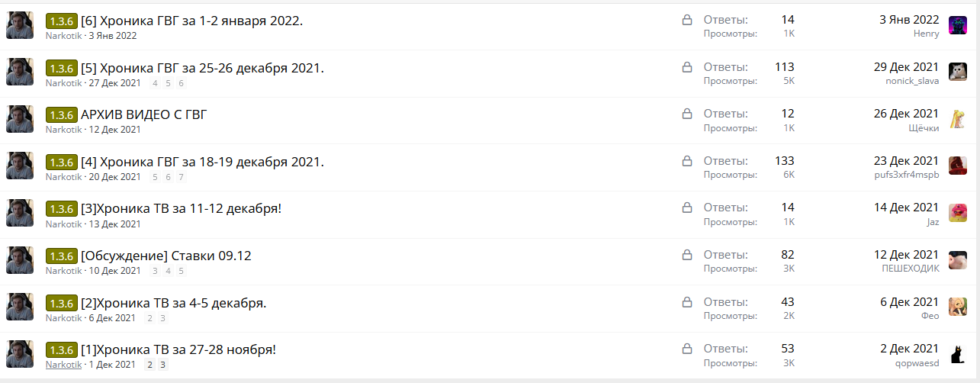Click Щёчки's last-poster avatar
Screen dimensions: 980x383
point(958,119)
